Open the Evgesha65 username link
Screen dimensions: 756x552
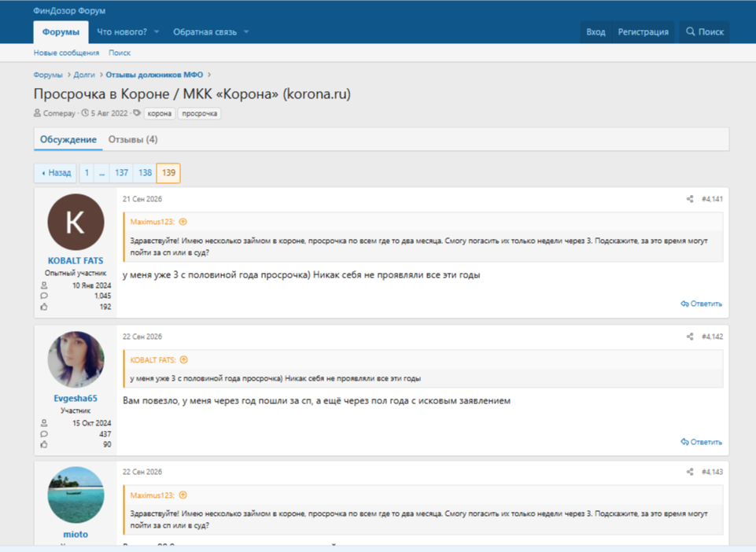(x=76, y=398)
